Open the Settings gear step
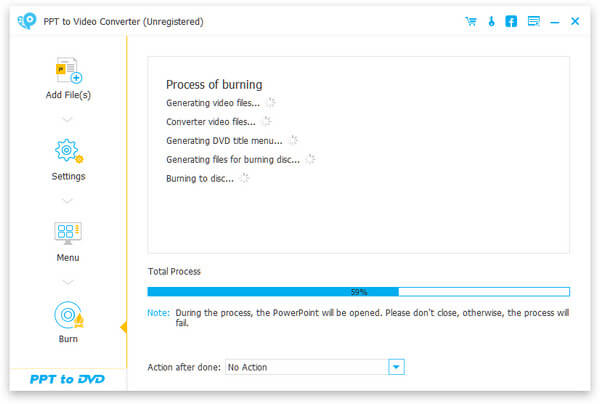The width and height of the screenshot is (600, 404). click(68, 152)
